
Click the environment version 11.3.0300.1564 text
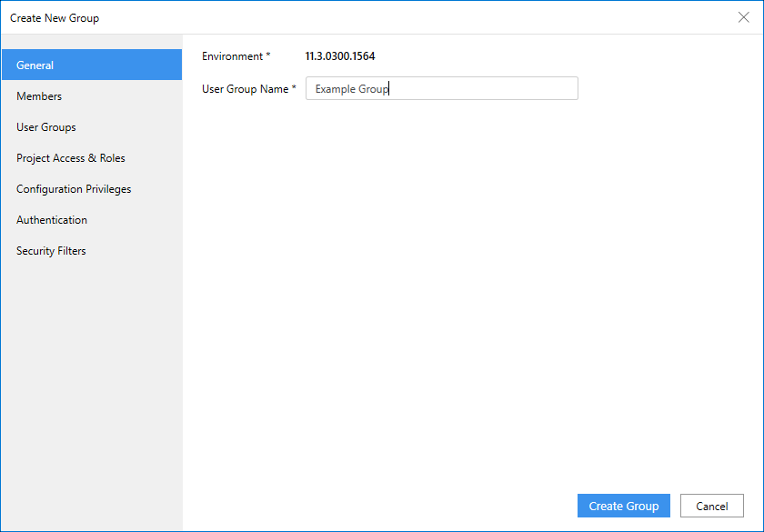click(340, 56)
